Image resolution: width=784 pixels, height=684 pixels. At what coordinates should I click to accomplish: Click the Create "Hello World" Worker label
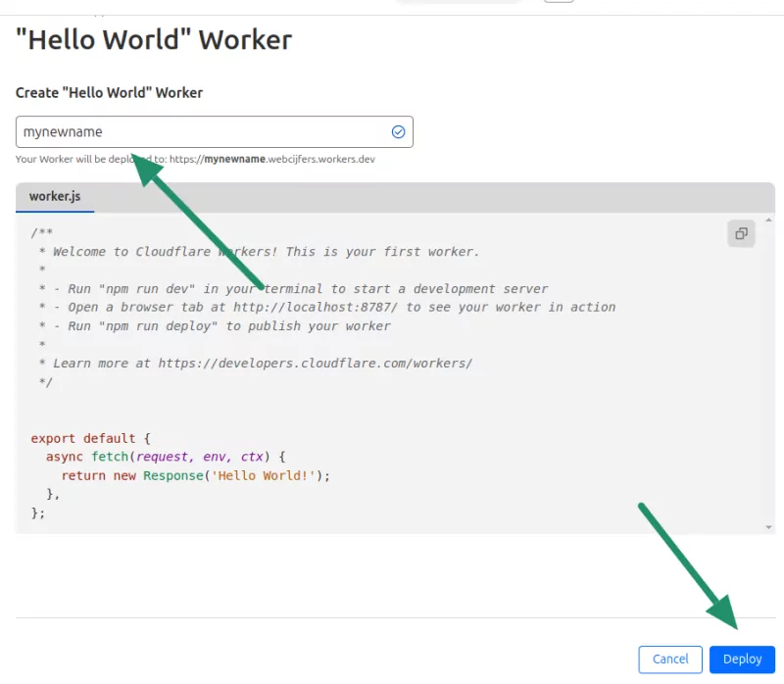point(109,92)
